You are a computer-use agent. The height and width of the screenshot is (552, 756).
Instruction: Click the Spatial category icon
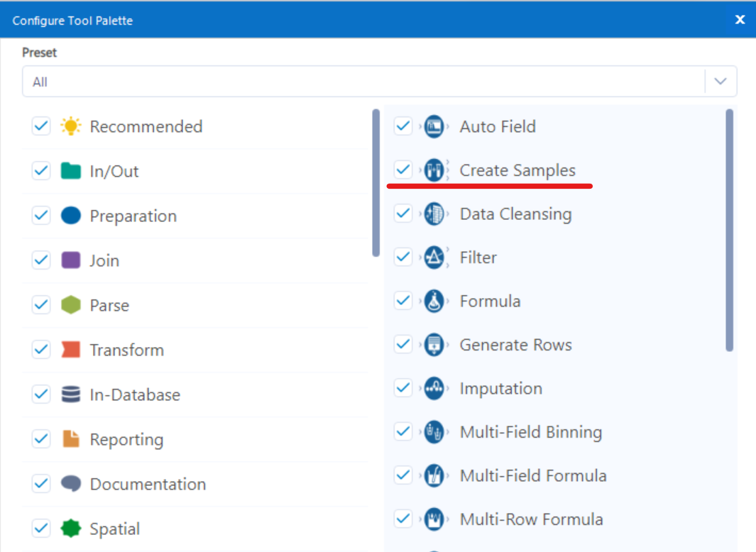point(70,529)
